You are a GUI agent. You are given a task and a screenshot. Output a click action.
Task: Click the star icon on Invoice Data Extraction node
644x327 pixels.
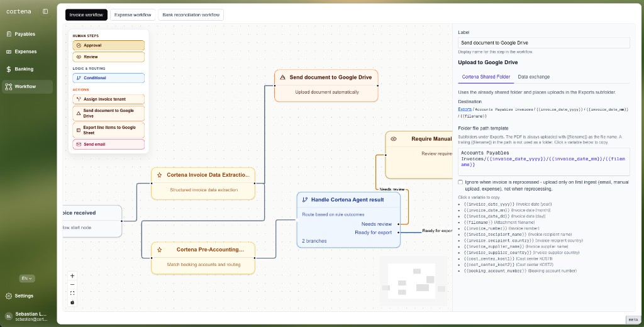[x=159, y=175]
